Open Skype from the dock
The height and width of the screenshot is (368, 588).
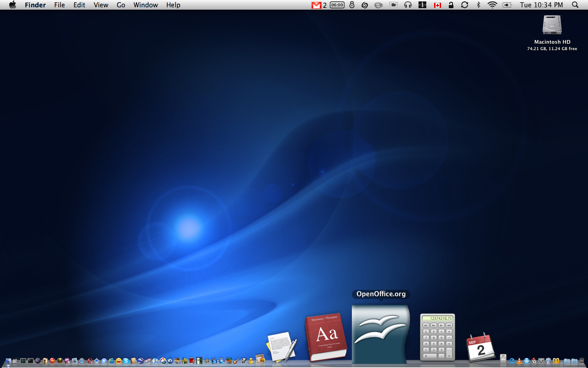[x=126, y=361]
